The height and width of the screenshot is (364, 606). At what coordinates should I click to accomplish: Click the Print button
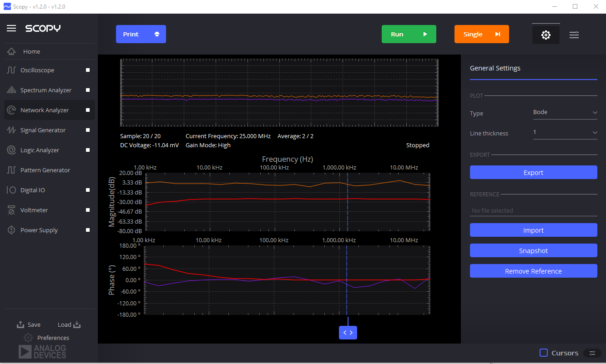[x=141, y=34]
